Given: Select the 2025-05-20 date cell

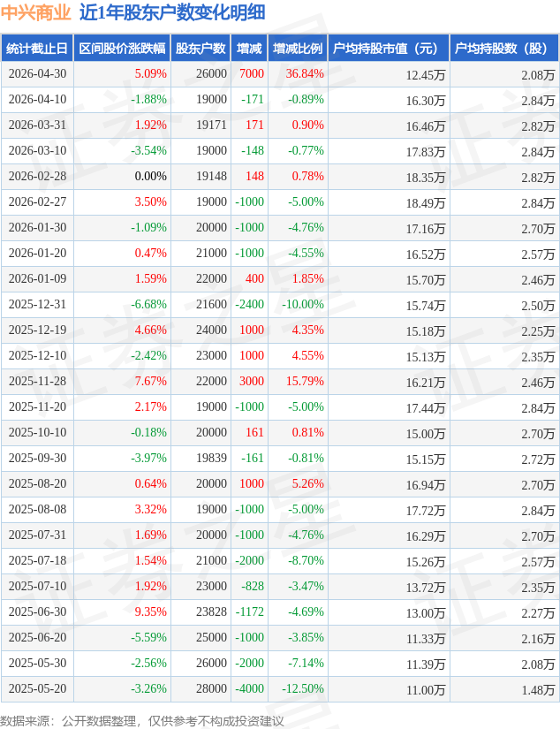Looking at the screenshot, I should tap(38, 688).
